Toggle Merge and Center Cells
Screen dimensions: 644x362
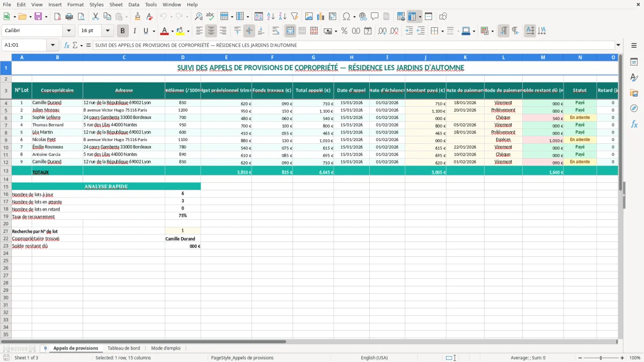click(290, 31)
